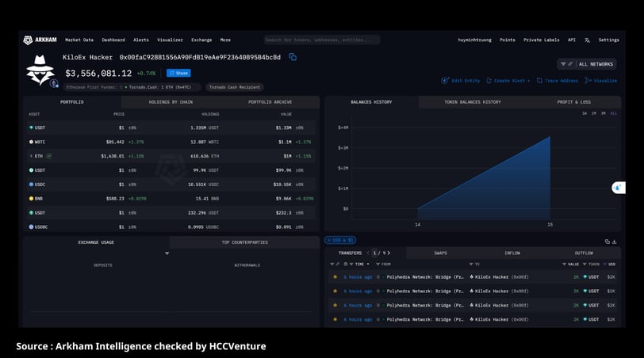
Task: Open Market Data in navbar
Action: click(79, 40)
